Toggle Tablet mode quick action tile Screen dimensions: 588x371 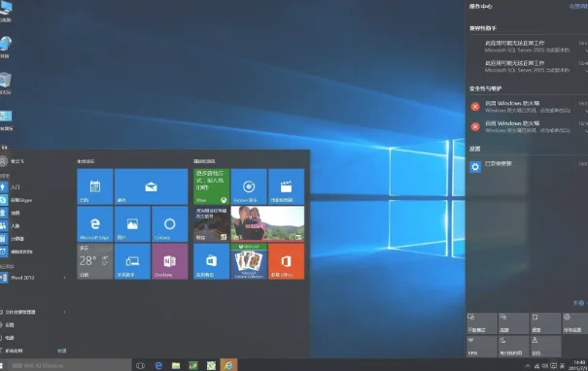click(481, 323)
